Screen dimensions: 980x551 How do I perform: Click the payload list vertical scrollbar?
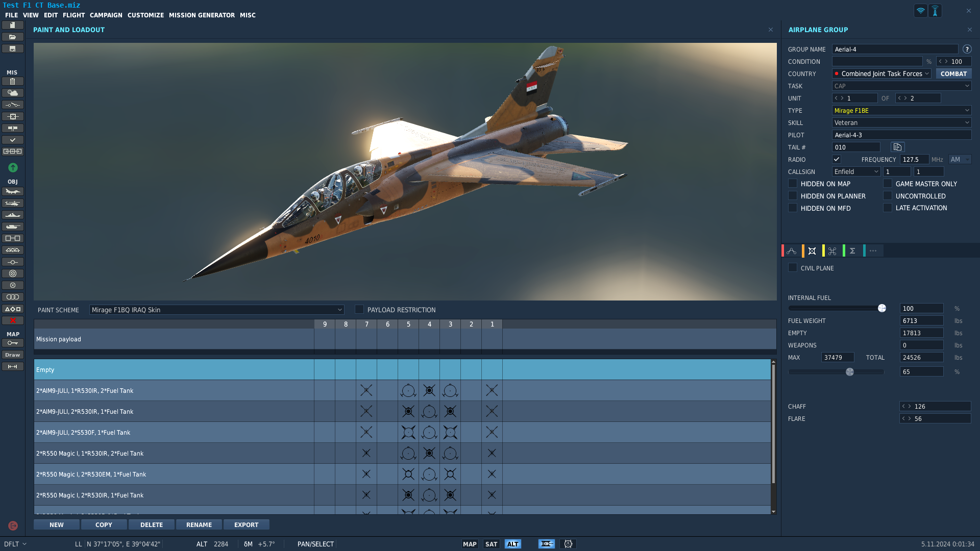coord(773,423)
